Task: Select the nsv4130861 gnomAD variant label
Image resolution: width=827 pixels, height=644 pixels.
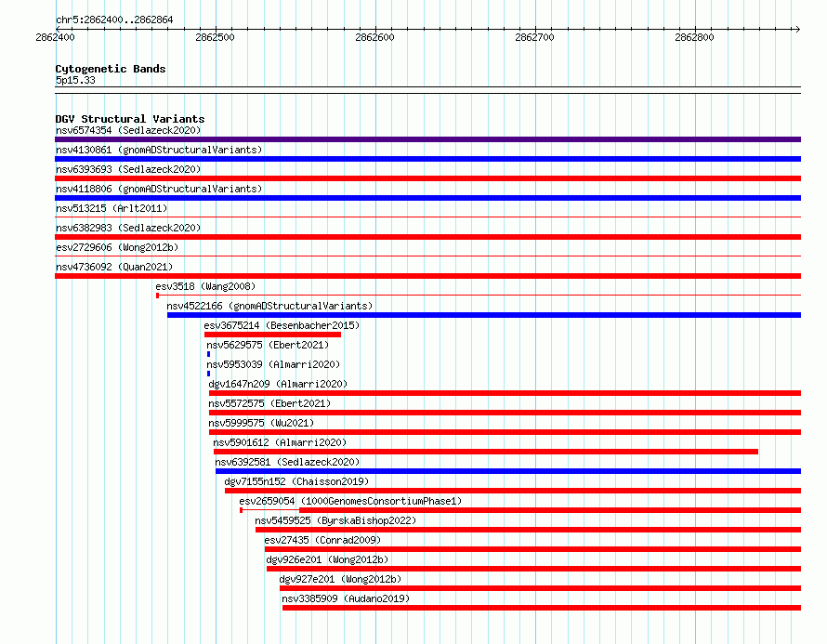Action: (x=159, y=150)
